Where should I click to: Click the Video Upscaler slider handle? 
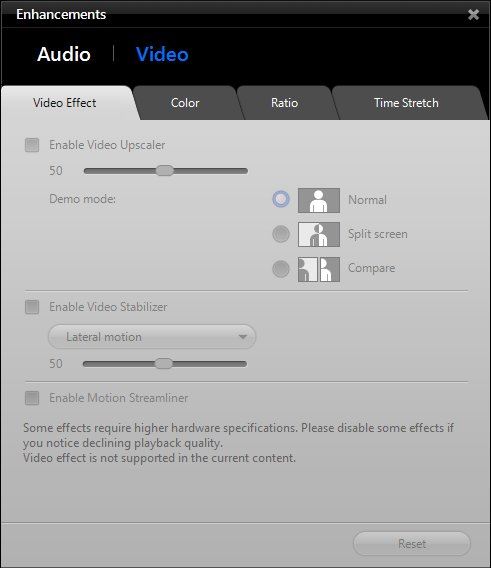165,171
